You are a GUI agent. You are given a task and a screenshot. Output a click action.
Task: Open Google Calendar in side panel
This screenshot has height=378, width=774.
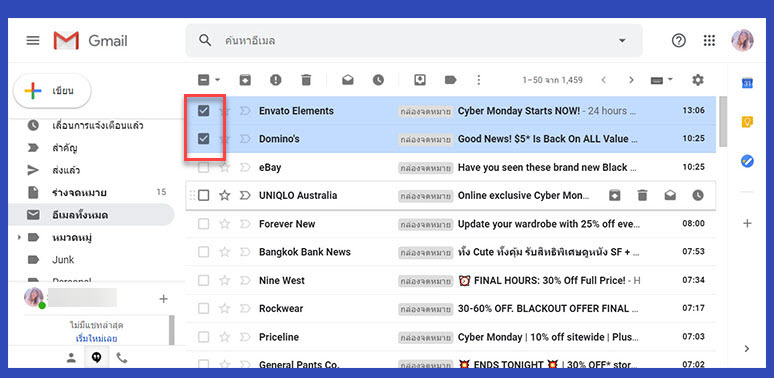(x=747, y=83)
